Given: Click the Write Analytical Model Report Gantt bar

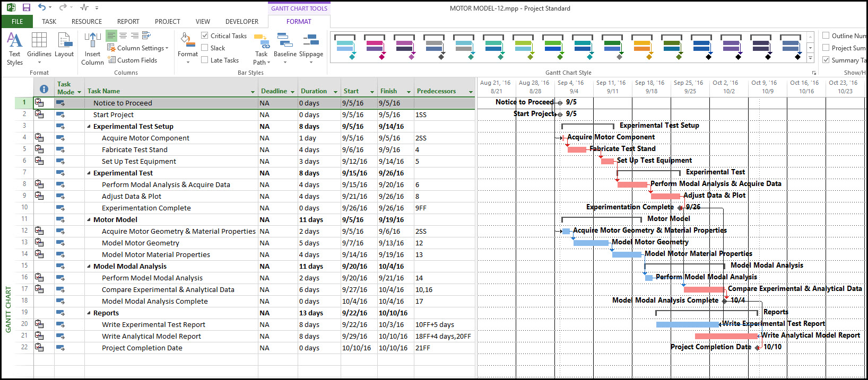Looking at the screenshot, I should click(x=726, y=336).
